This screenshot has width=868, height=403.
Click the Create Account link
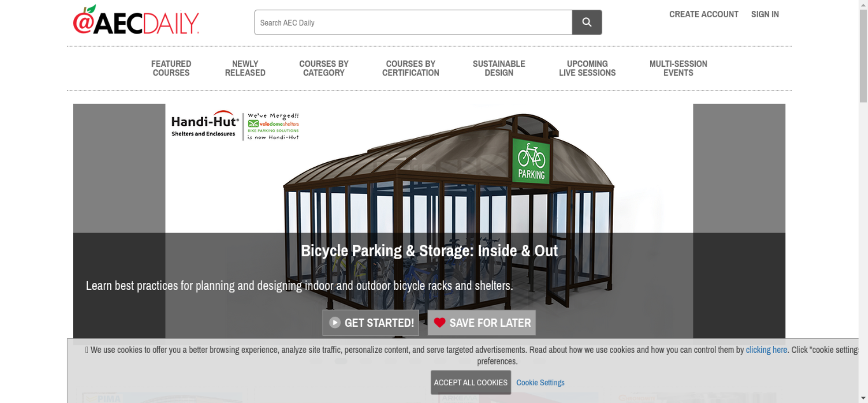click(704, 14)
